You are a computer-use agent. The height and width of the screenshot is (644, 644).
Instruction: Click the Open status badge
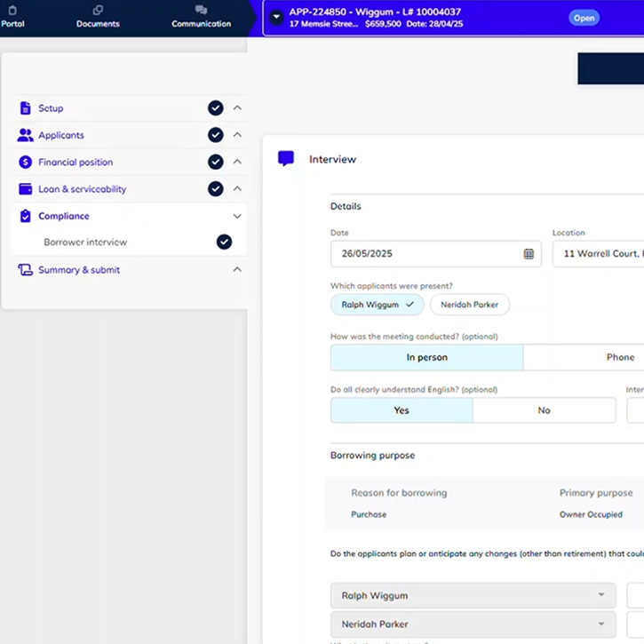[584, 18]
